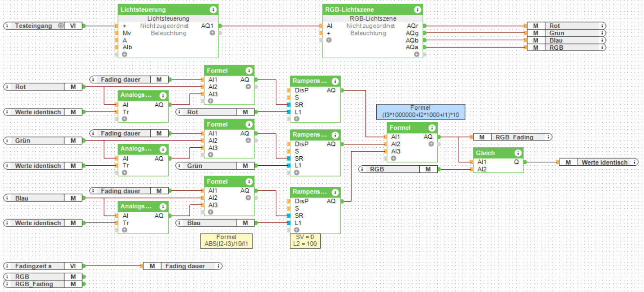Click info icon of bottom-left RGB_Fading flag
This screenshot has height=292, width=644.
click(7, 284)
